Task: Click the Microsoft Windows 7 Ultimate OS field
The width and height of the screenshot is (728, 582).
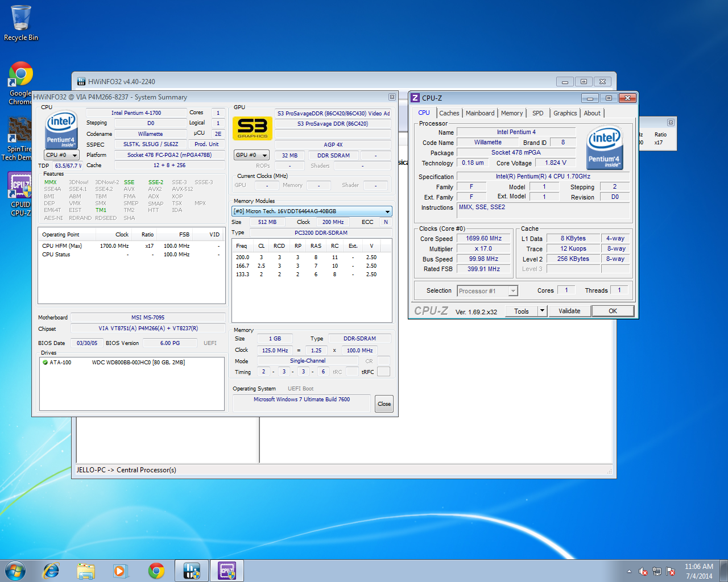Action: point(301,404)
